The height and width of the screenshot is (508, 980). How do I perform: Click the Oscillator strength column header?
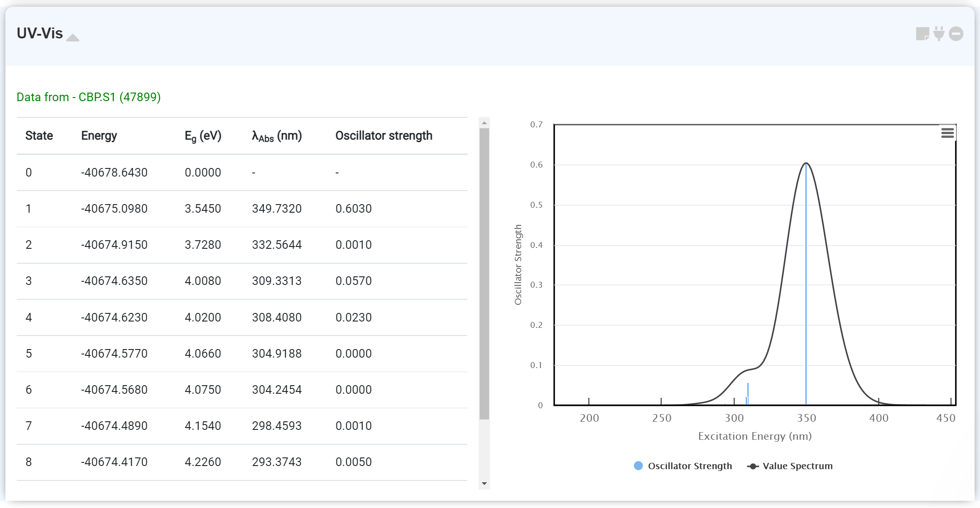[x=383, y=136]
